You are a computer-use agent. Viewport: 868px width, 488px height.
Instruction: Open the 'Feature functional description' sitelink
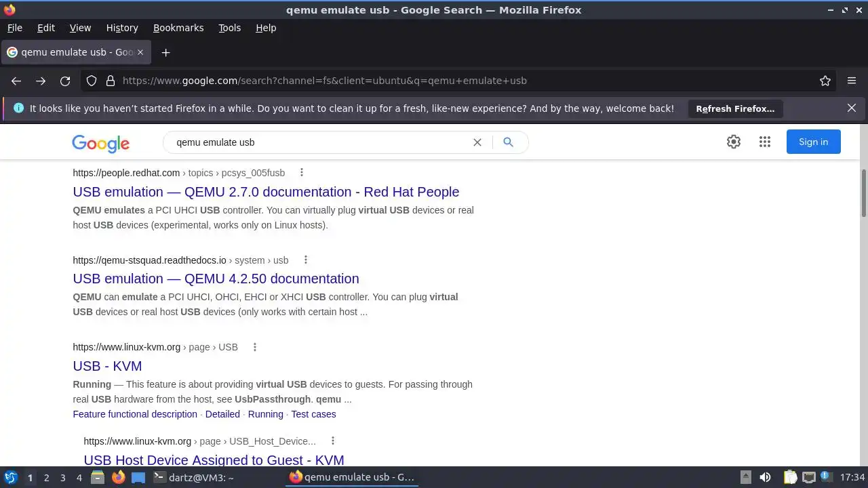tap(135, 414)
